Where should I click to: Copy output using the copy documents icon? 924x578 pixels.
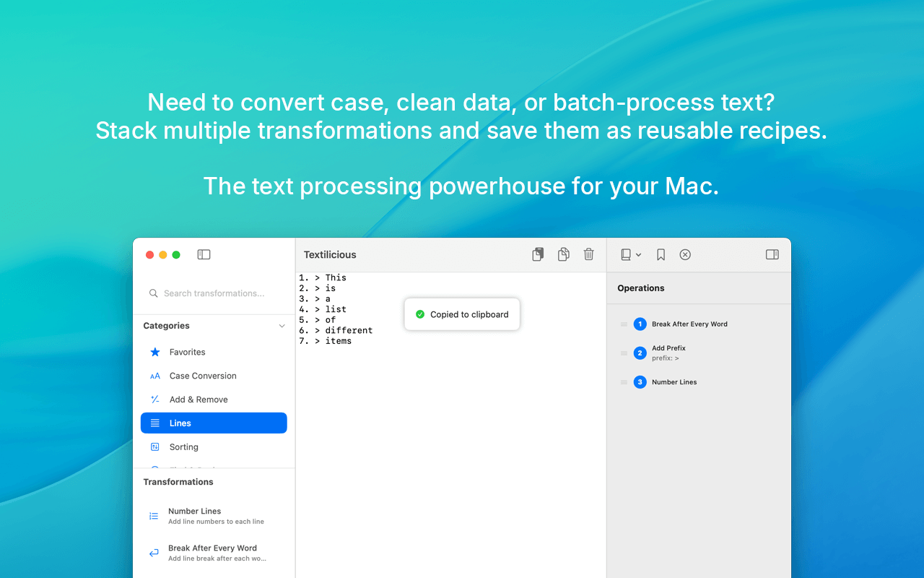[563, 254]
